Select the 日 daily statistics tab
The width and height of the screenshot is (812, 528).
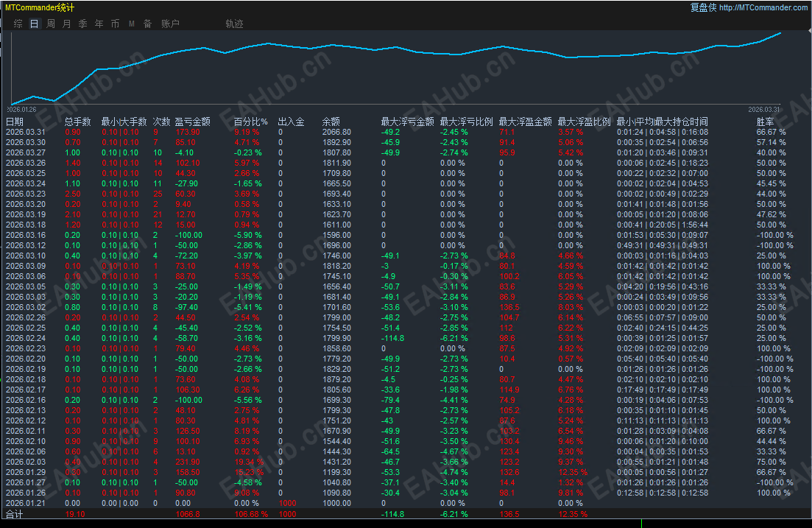[34, 24]
